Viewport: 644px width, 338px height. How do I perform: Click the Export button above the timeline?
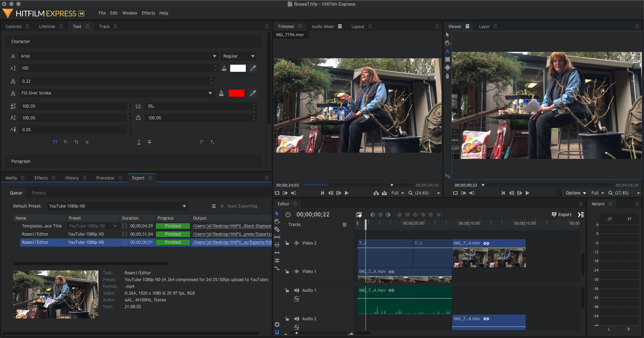(x=562, y=214)
